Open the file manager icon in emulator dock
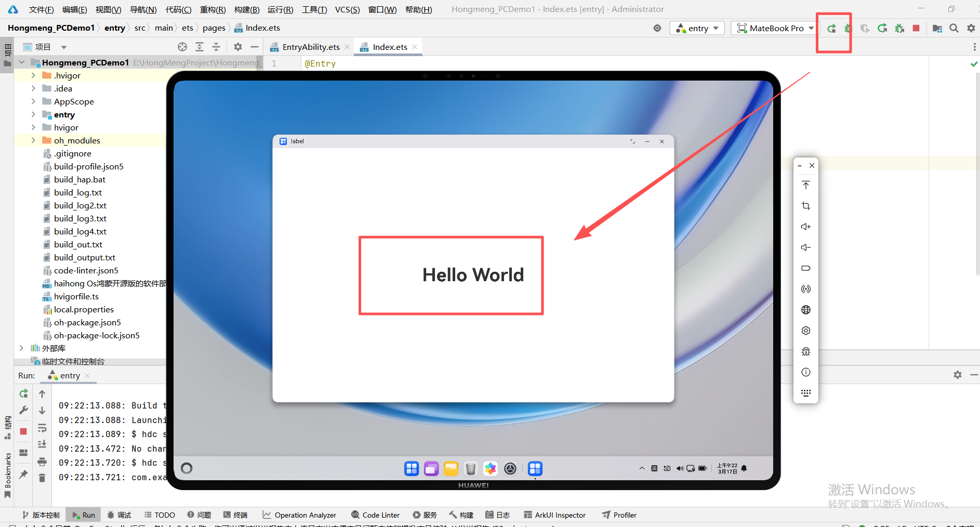The width and height of the screenshot is (980, 527). tap(451, 469)
